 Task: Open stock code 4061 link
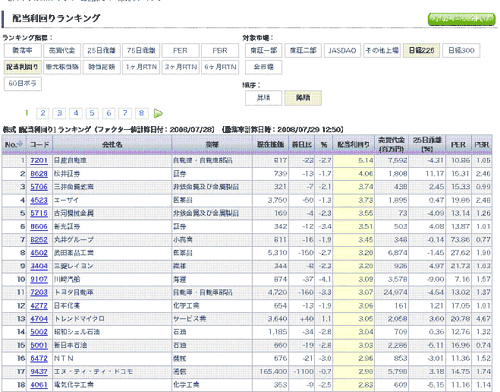click(39, 385)
